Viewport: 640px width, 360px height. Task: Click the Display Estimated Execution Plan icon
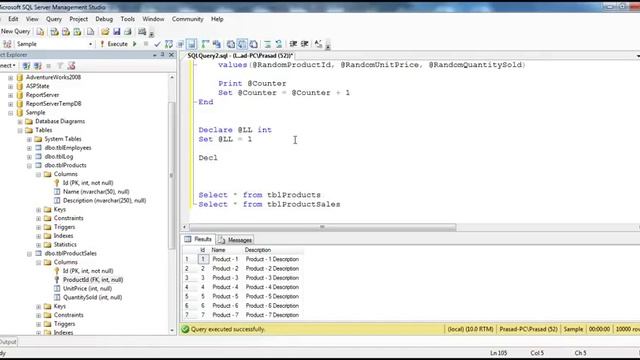tap(169, 44)
